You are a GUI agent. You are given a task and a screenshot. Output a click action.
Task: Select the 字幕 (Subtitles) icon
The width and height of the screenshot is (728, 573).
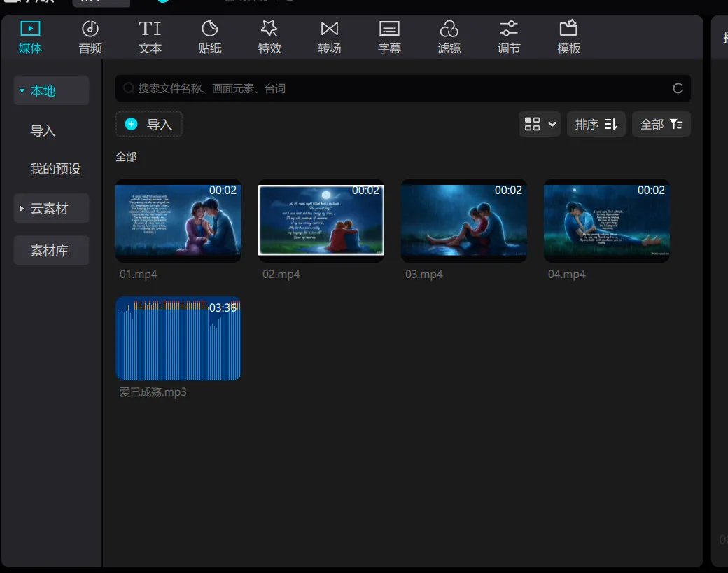(x=389, y=29)
